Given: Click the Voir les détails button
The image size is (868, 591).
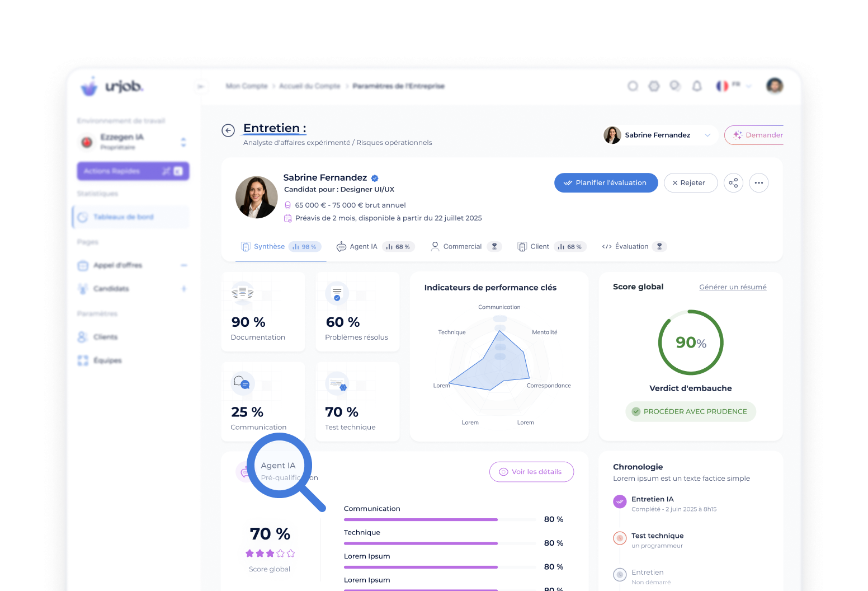Looking at the screenshot, I should (x=531, y=472).
